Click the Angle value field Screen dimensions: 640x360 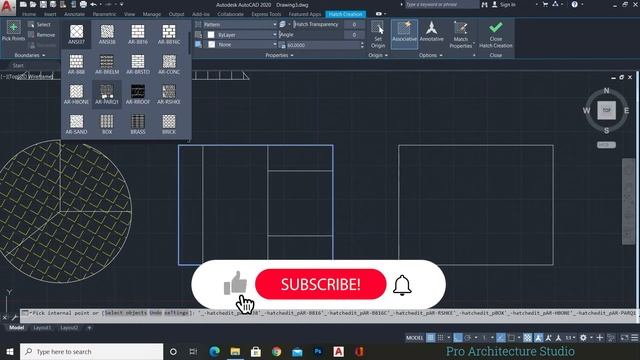coord(354,35)
